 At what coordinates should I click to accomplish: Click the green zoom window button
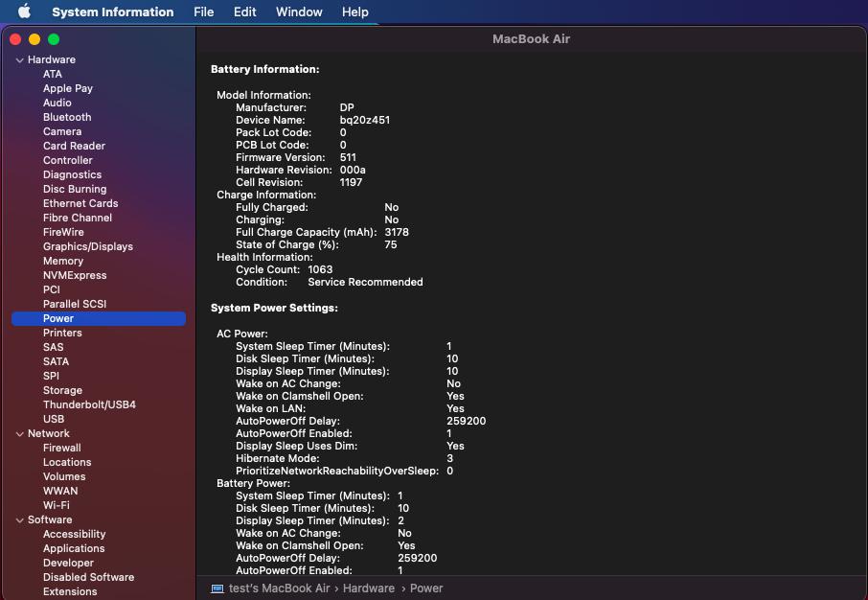click(54, 39)
